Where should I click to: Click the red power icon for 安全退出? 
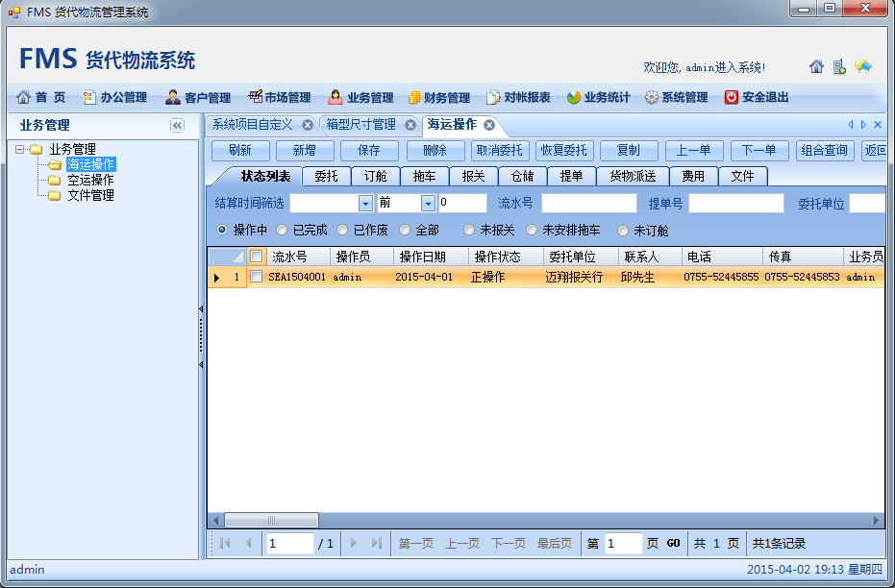[x=731, y=97]
